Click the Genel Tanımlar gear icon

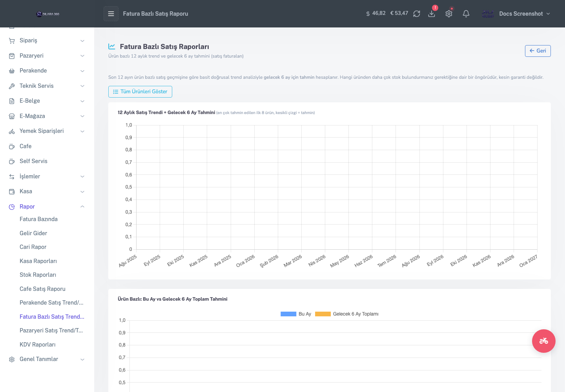(x=12, y=359)
